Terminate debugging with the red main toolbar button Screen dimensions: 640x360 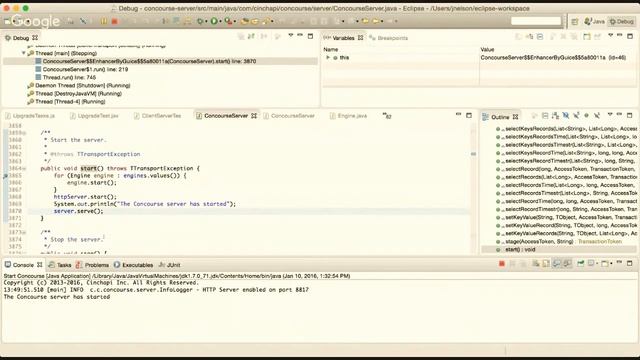point(115,21)
